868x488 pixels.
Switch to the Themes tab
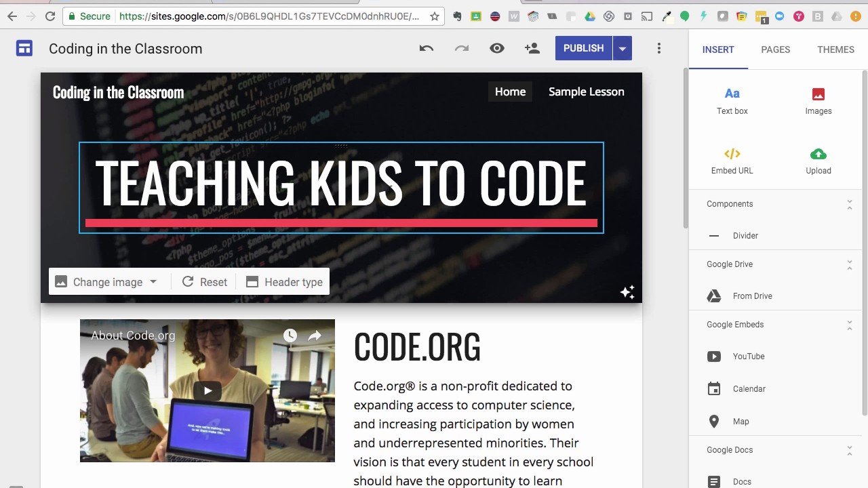click(835, 49)
